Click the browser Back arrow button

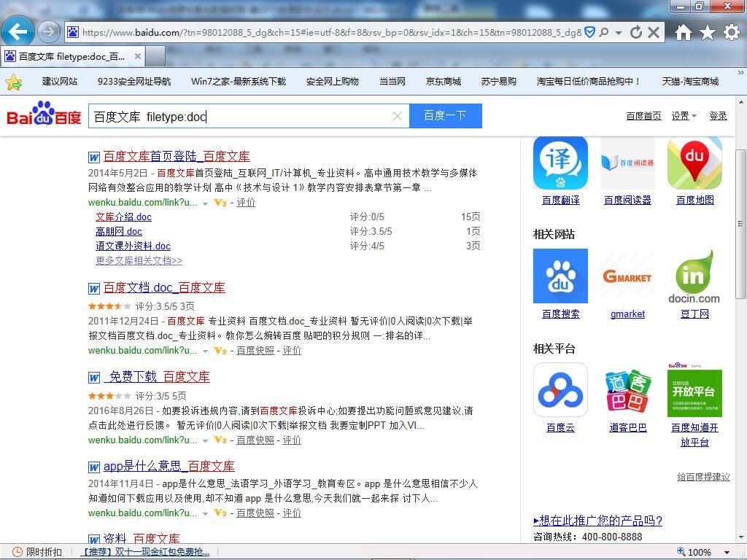pyautogui.click(x=18, y=32)
